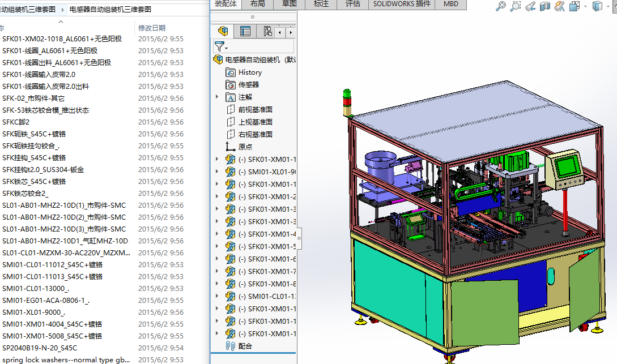
Task: Open the View Orientation dropdown arrow
Action: click(585, 6)
